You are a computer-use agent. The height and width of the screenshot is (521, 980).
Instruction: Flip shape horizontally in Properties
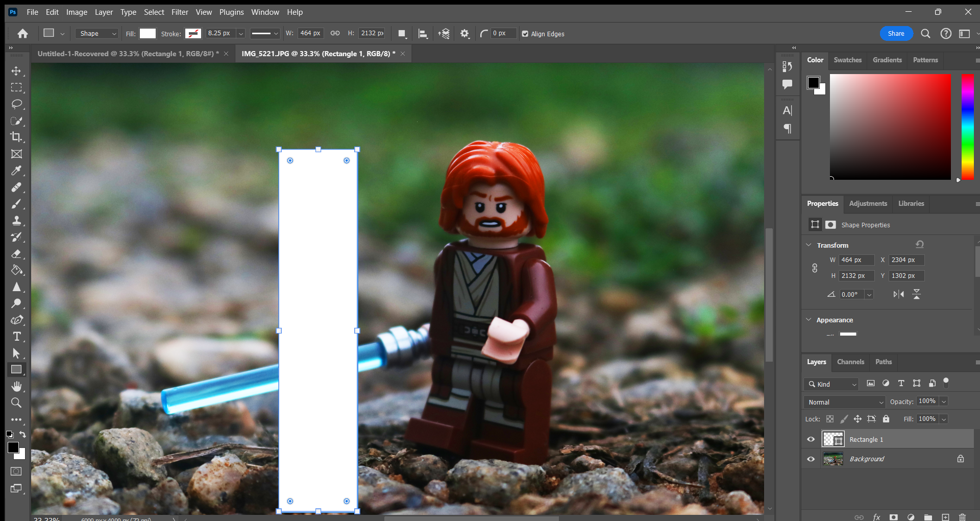pyautogui.click(x=899, y=294)
